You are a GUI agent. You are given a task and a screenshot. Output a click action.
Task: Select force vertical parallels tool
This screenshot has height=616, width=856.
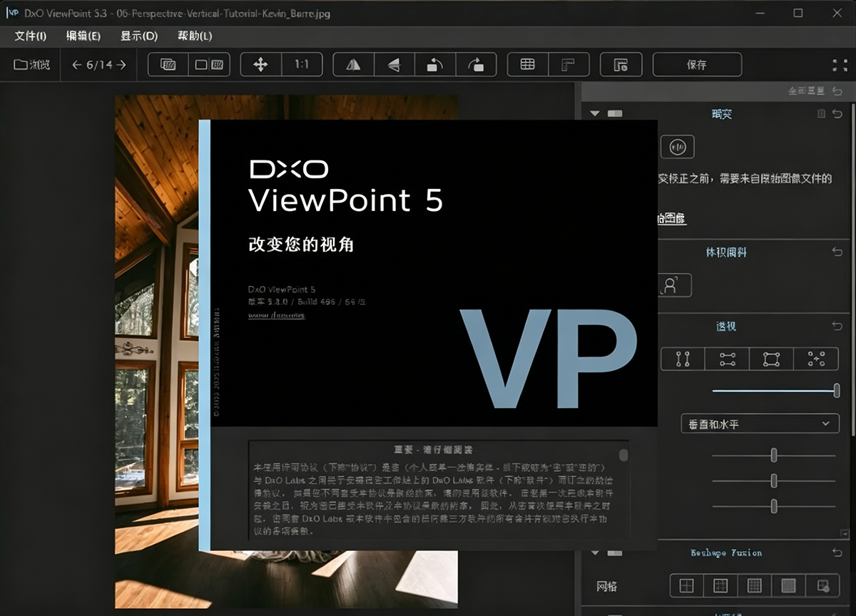pos(683,359)
